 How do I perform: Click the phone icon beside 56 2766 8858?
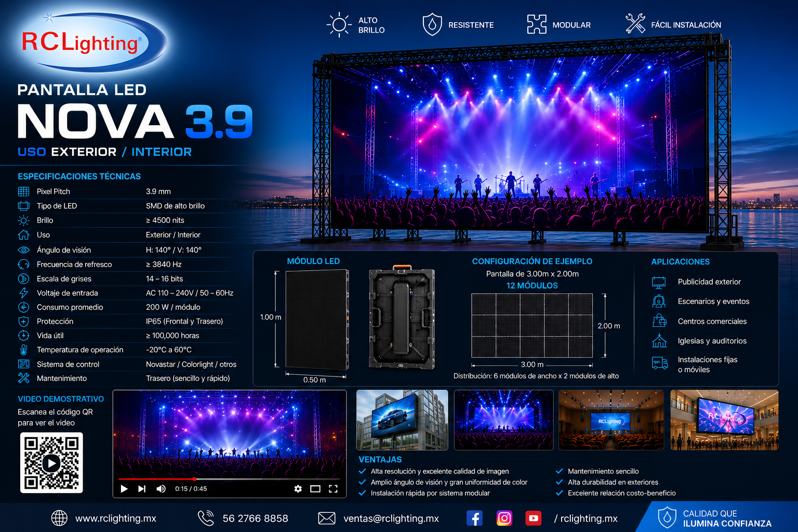206,518
